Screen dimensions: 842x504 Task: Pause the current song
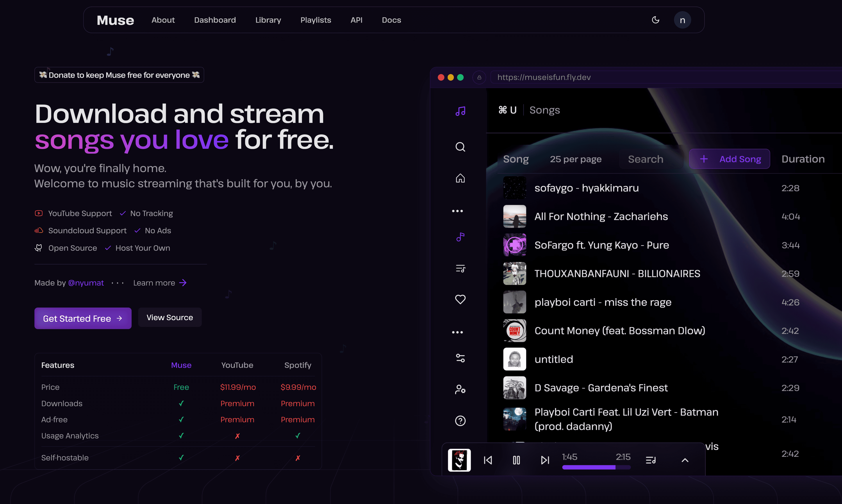click(516, 460)
